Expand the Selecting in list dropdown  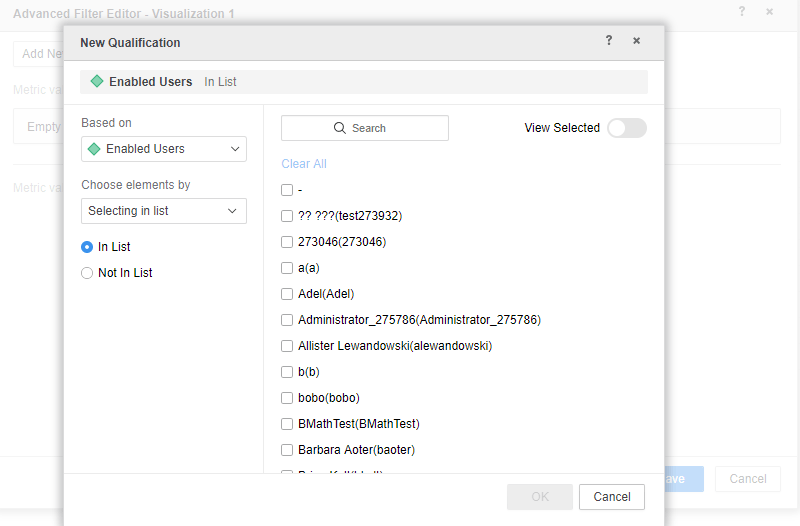coord(164,211)
